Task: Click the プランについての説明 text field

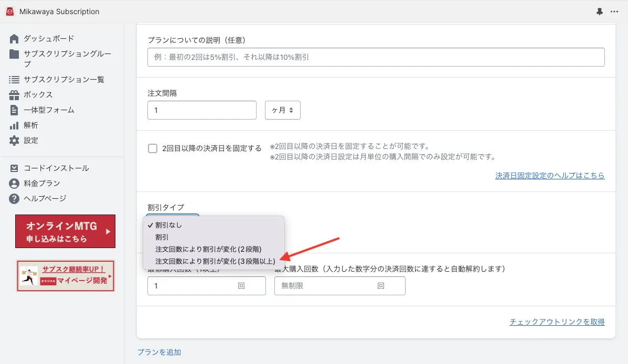Action: pos(376,57)
